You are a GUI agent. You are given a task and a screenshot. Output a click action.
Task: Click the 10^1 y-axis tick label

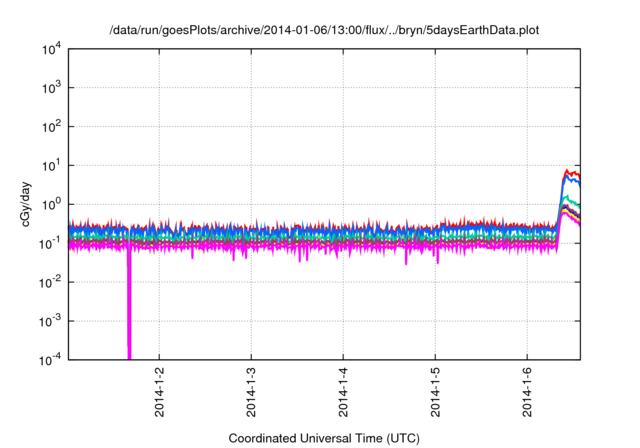click(51, 166)
